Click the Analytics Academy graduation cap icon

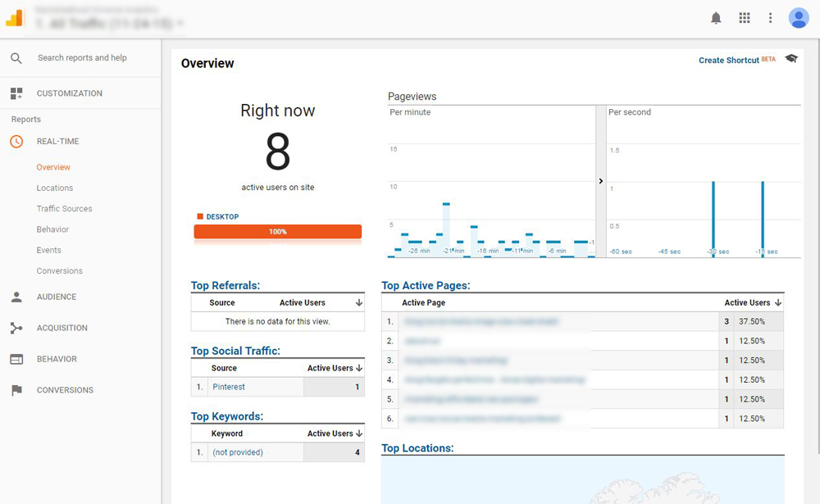(790, 59)
